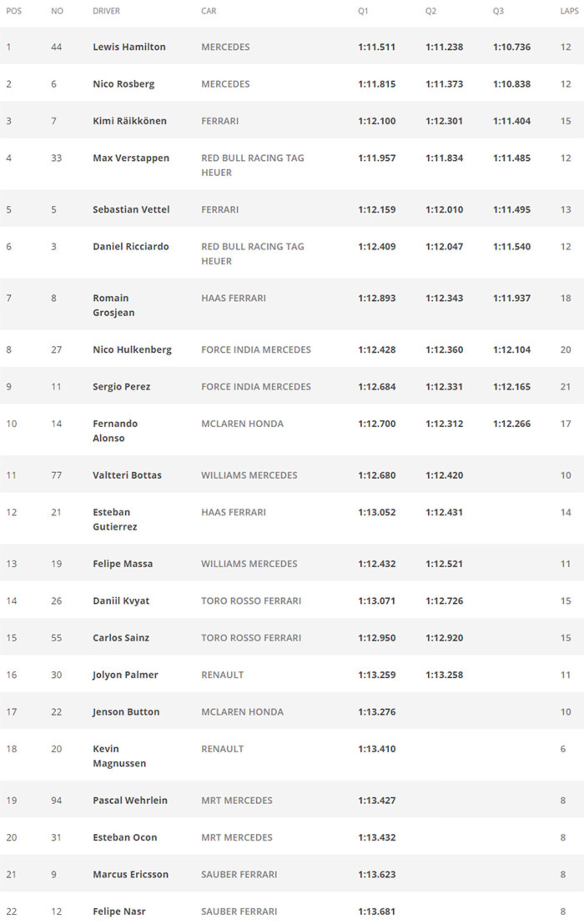Select Nico Rosberg in the driver column
The height and width of the screenshot is (924, 584).
point(123,84)
